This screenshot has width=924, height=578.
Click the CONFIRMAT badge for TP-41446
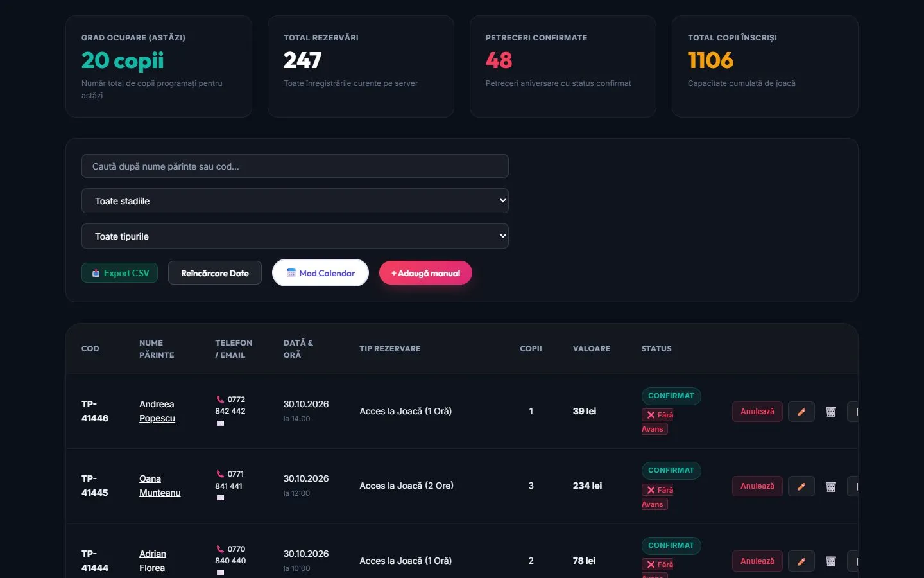coord(671,396)
